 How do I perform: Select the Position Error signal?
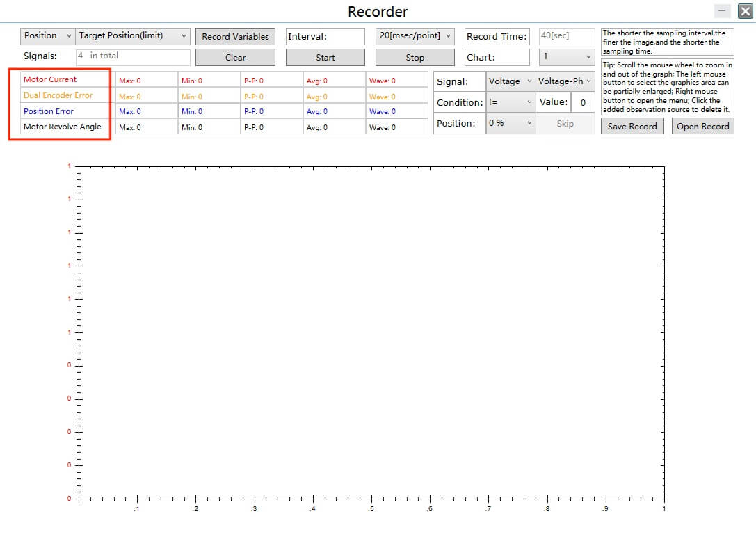point(49,111)
